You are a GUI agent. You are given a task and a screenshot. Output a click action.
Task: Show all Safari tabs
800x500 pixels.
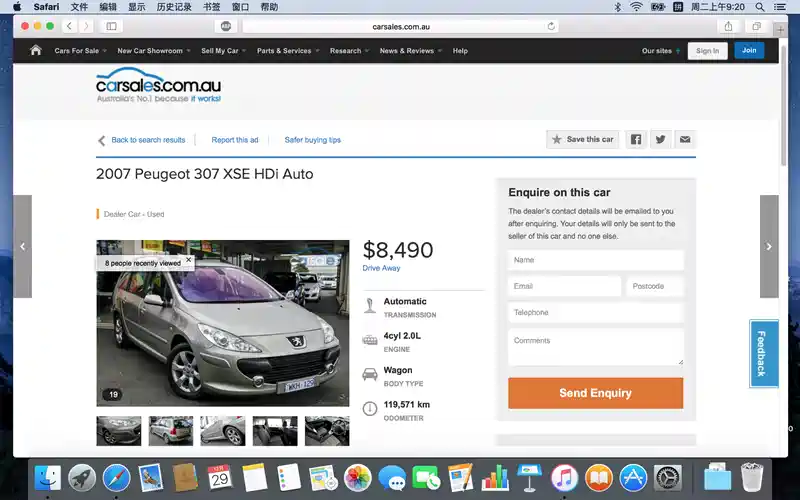tap(757, 26)
